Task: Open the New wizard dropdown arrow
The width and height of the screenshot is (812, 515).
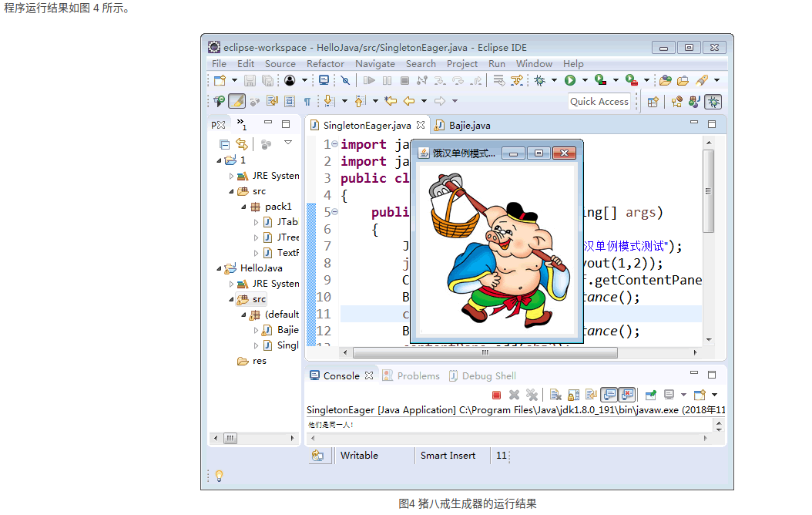Action: [234, 80]
